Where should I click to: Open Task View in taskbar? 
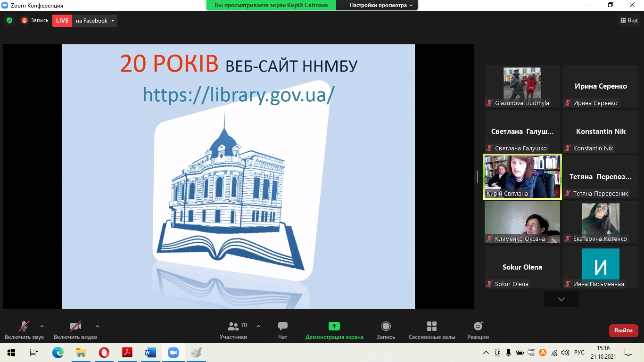34,353
